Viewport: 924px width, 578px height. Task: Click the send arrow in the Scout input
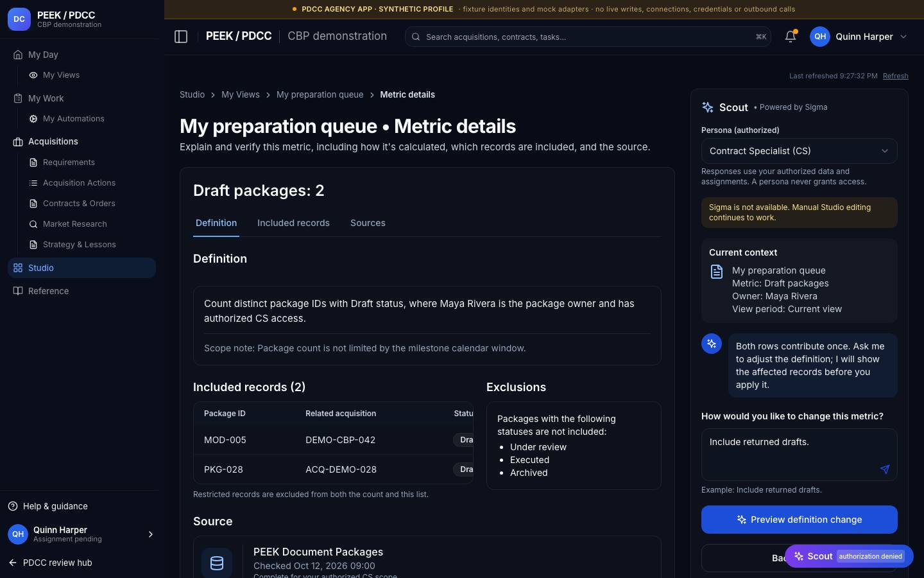pyautogui.click(x=885, y=469)
